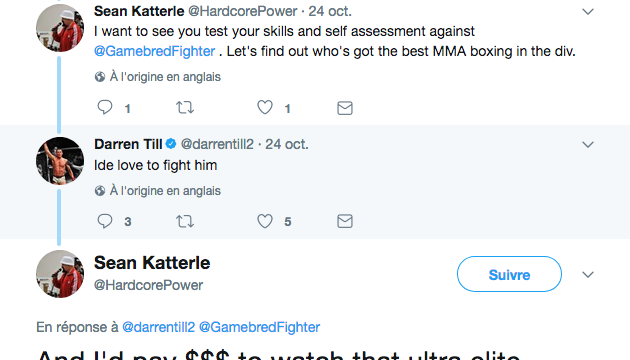Screen dimensions: 630x360
Task: Open @GamebredFighter link in 'En réponse à'
Action: [x=260, y=327]
